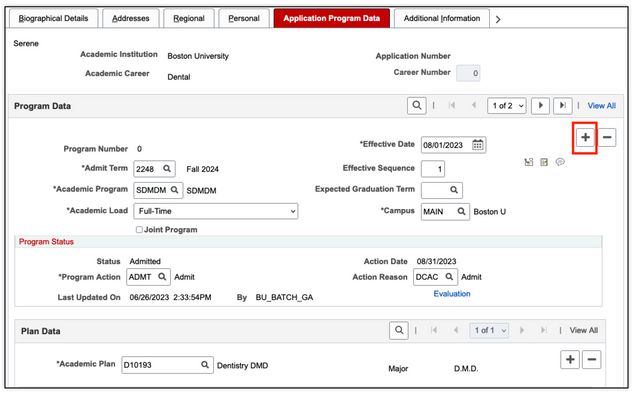Go to first Plan Data row
This screenshot has height=395, width=636.
click(434, 331)
